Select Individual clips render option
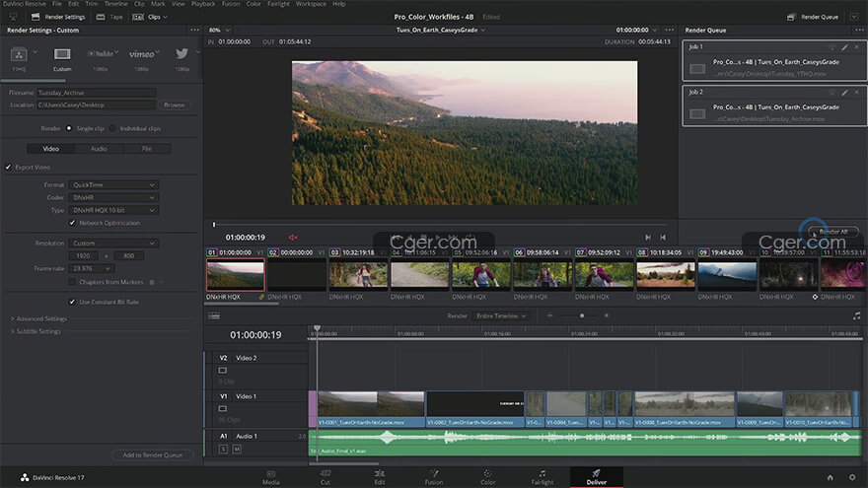The width and height of the screenshot is (868, 488). [x=112, y=128]
